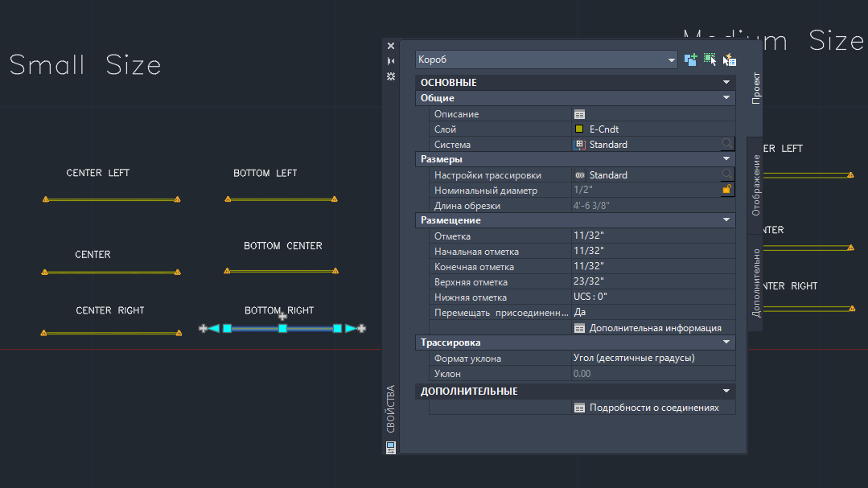
Task: Select the conduit line under CENTER label
Action: click(111, 273)
